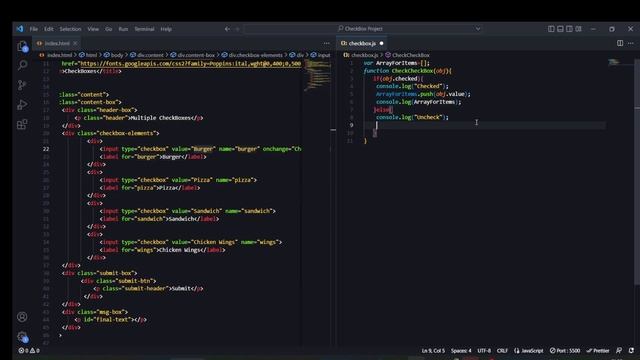Change indentation via Spaces: 4
This screenshot has width=640, height=360.
461,351
